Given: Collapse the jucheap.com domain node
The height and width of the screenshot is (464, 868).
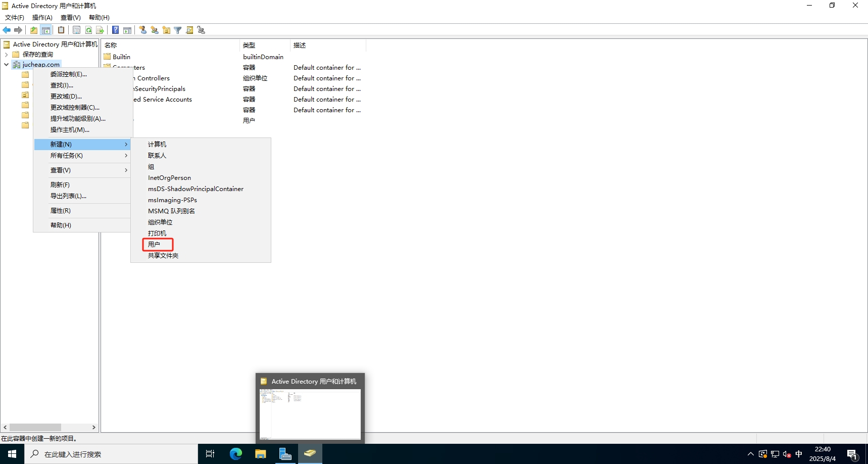Looking at the screenshot, I should pyautogui.click(x=6, y=65).
